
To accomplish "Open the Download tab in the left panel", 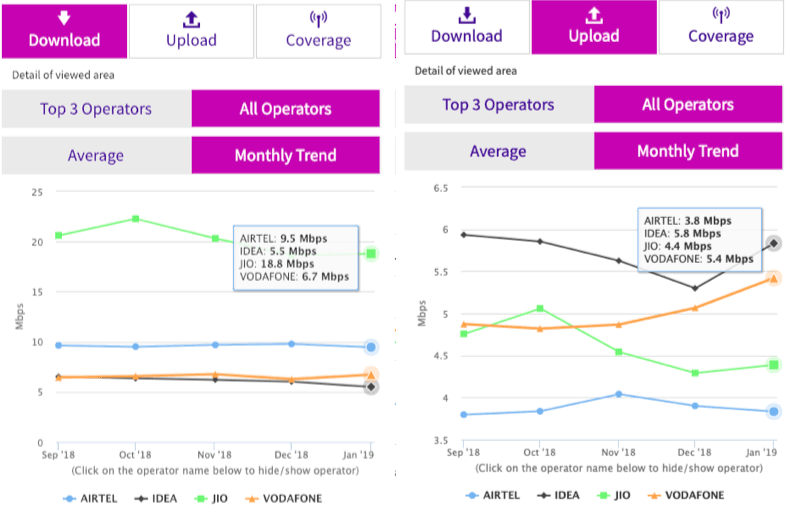I will point(64,31).
